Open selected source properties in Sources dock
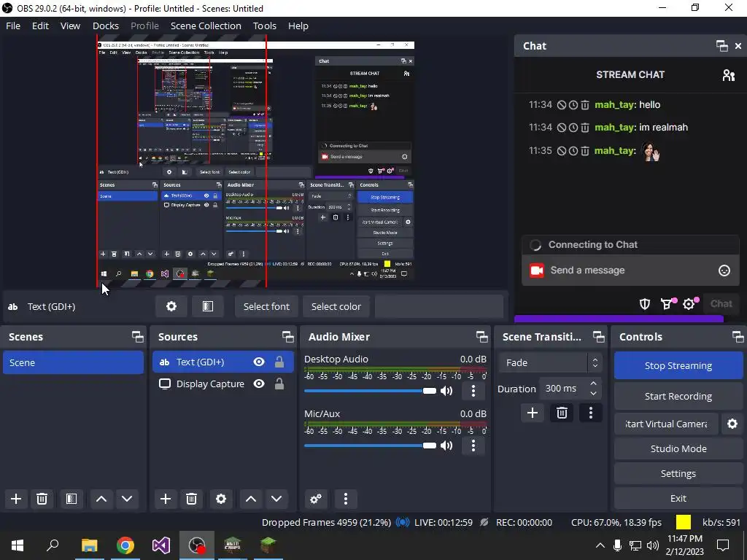This screenshot has height=560, width=747. [221, 499]
